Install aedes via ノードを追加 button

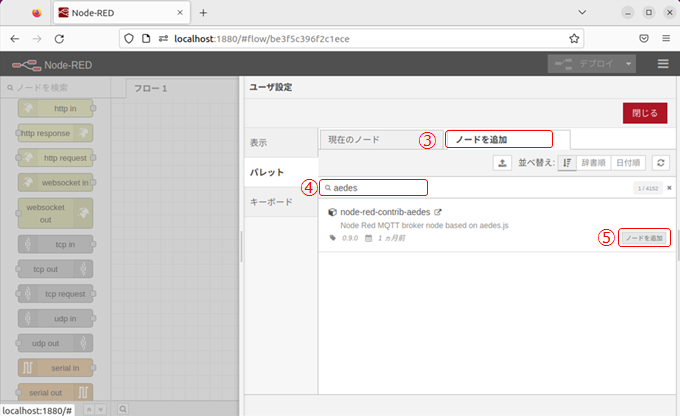pos(643,238)
